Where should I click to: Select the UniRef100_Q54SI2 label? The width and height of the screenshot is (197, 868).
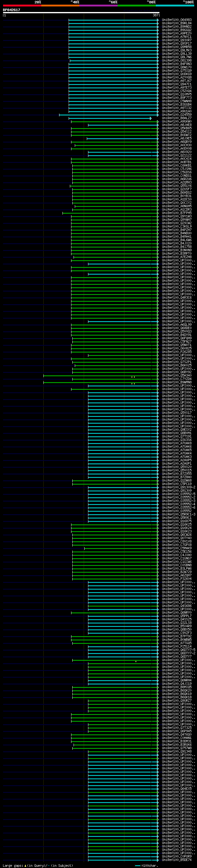176,132
